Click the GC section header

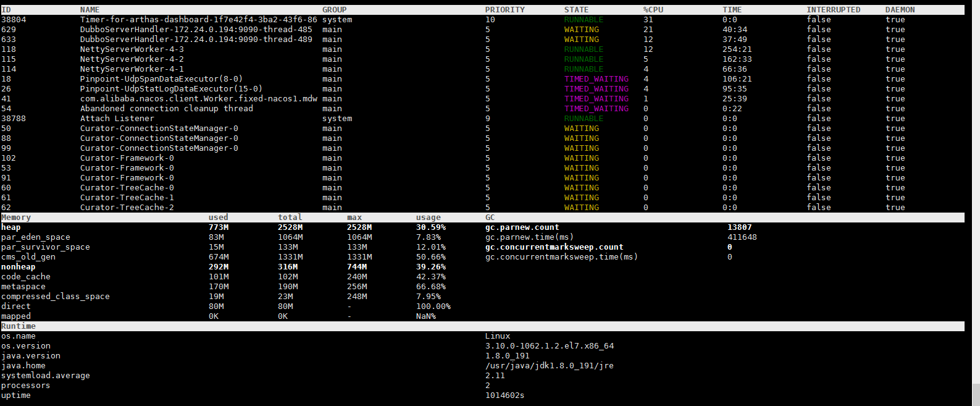point(490,218)
